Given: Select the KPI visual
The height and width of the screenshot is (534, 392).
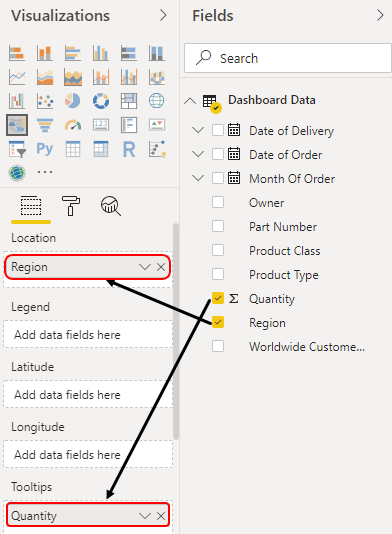Looking at the screenshot, I should point(156,125).
